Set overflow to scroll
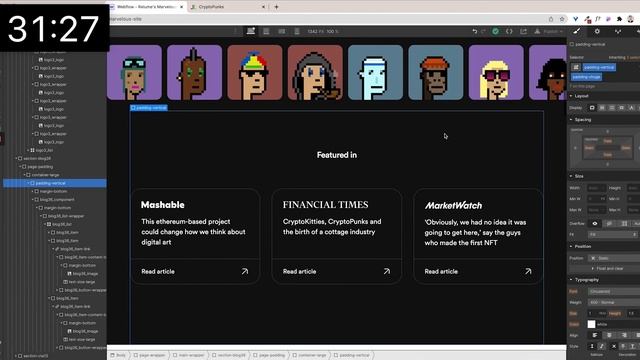Viewport: 640px width, 360px height. click(624, 224)
